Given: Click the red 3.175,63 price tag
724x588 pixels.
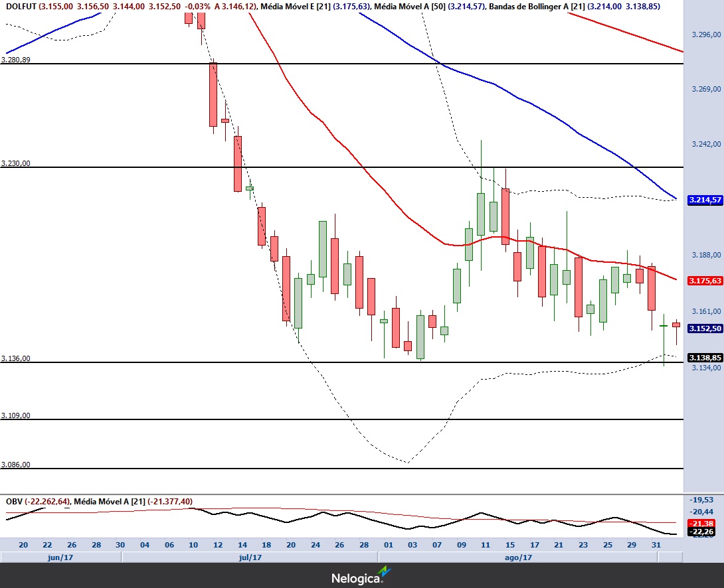Looking at the screenshot, I should 705,281.
